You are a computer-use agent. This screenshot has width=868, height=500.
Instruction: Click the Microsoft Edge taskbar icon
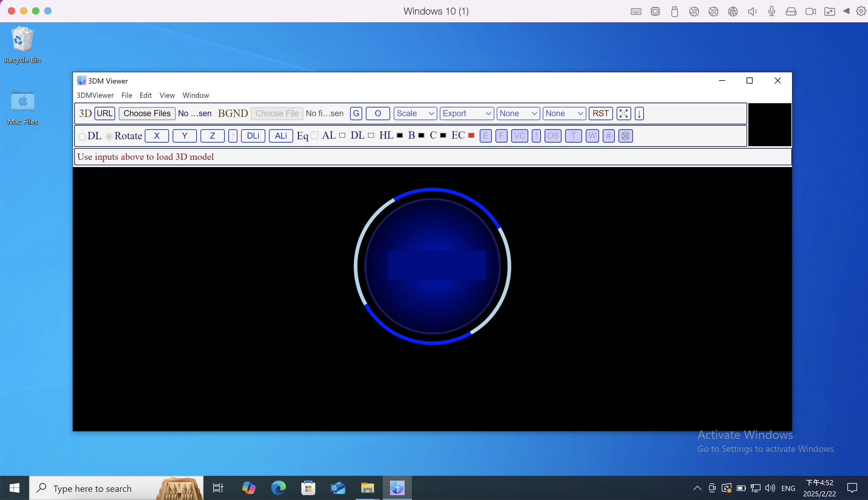pos(278,487)
